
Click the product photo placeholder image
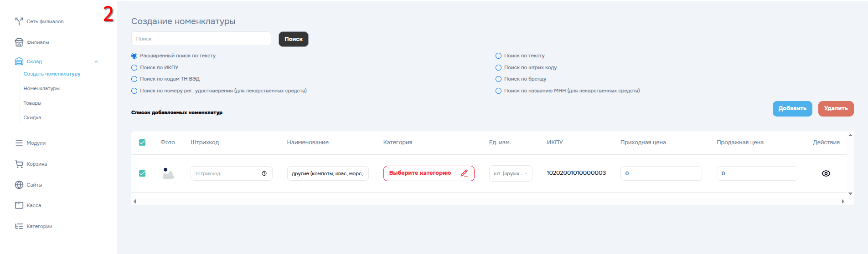click(168, 173)
